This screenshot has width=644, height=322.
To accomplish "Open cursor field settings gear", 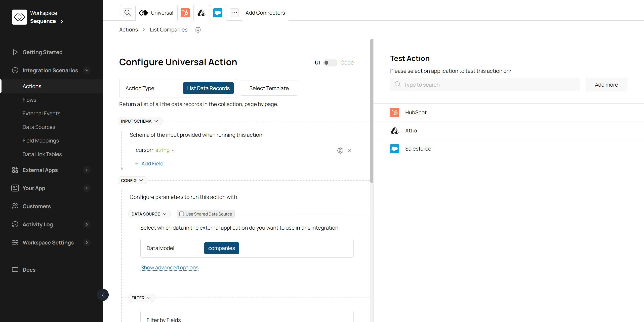I will (x=340, y=151).
